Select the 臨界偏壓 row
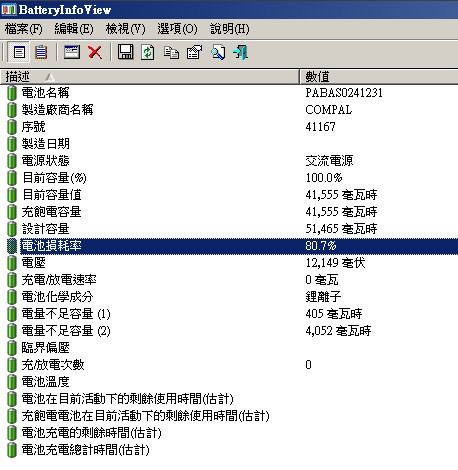This screenshot has height=470, width=458. click(229, 348)
